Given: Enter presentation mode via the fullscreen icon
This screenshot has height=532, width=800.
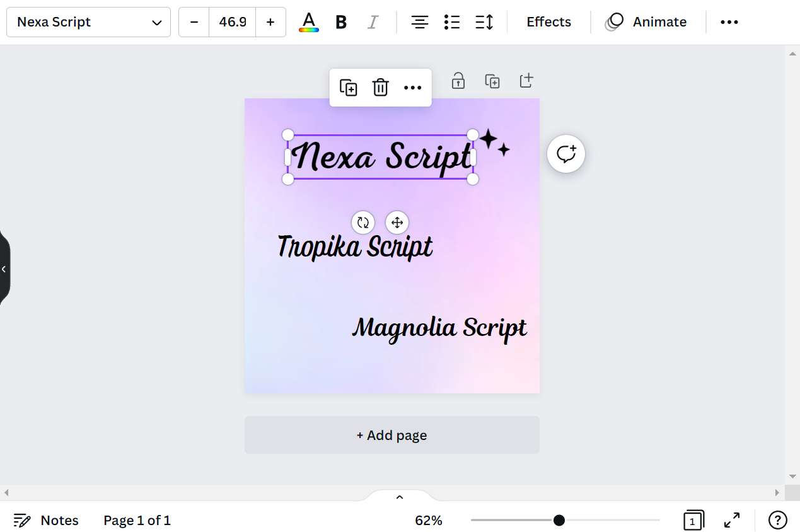Looking at the screenshot, I should [731, 520].
